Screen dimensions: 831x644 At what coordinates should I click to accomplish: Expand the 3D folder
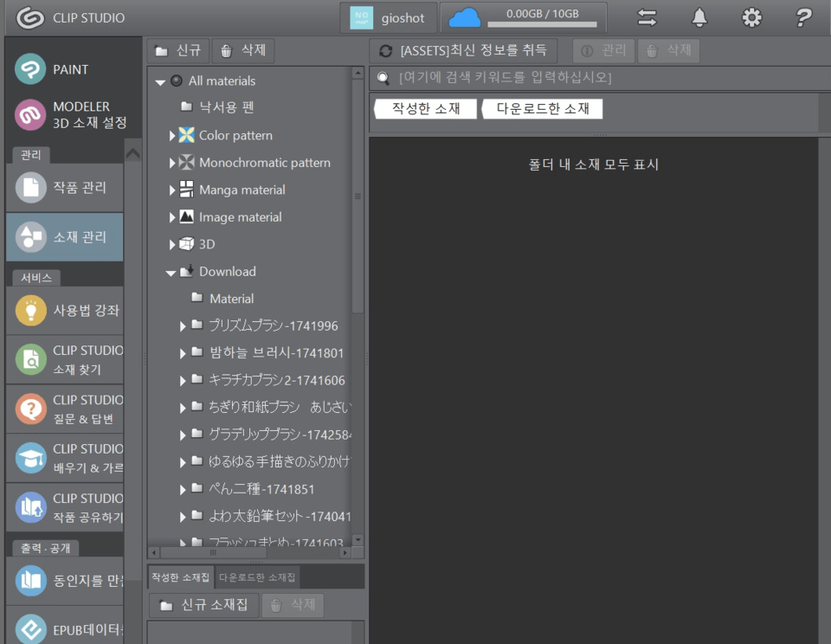[x=171, y=244]
